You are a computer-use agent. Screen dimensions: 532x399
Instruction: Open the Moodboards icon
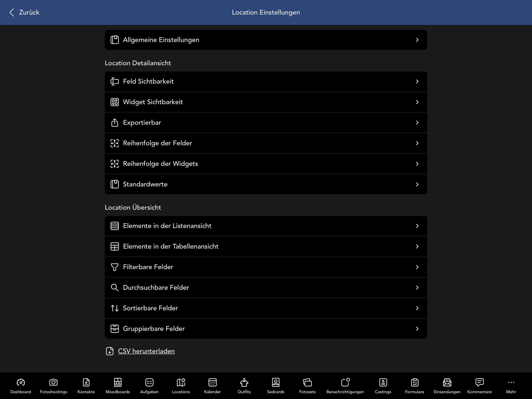tap(118, 382)
